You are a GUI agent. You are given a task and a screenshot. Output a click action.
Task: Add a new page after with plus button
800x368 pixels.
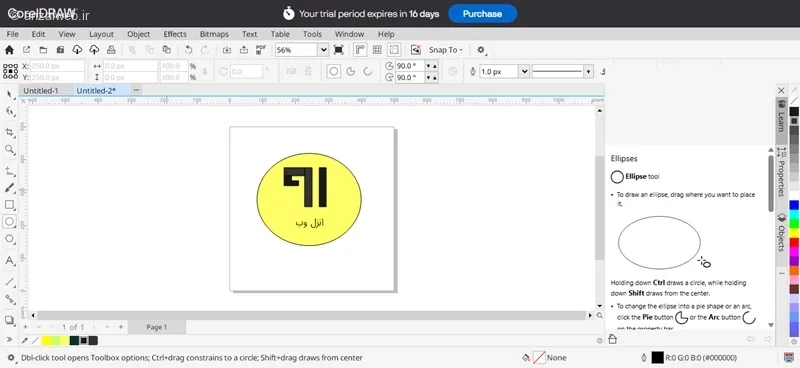click(121, 327)
